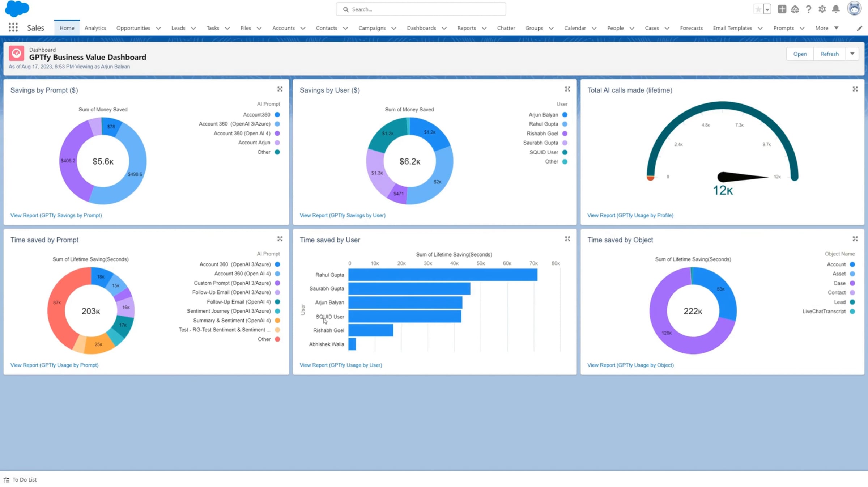Screen dimensions: 868x487
Task: Add this page to favorites star
Action: (758, 9)
